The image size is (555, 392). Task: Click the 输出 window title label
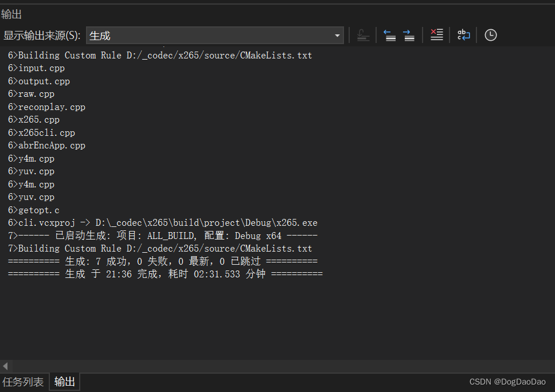point(13,14)
